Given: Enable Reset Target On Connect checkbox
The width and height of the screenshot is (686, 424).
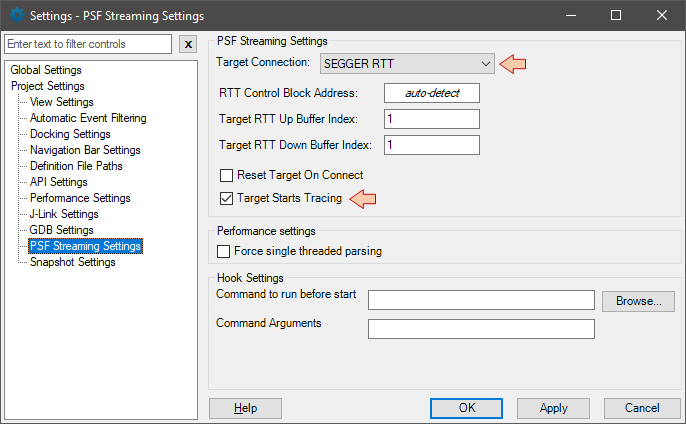Looking at the screenshot, I should (x=226, y=175).
